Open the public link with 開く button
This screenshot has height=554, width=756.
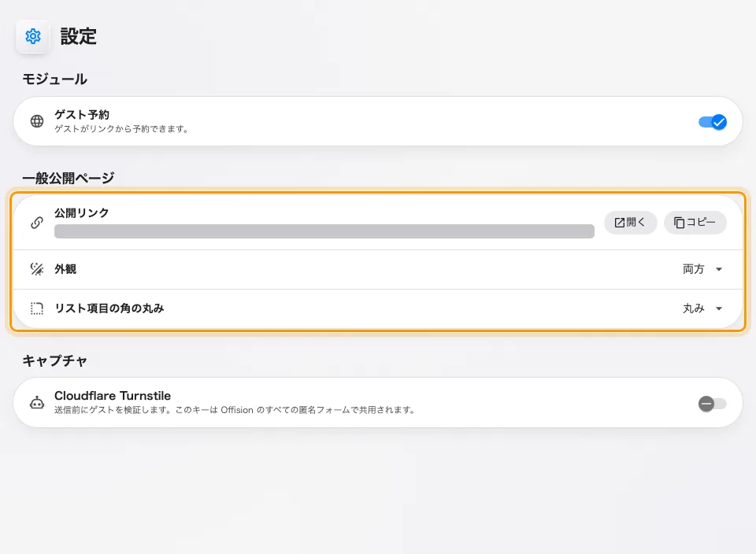click(x=630, y=223)
